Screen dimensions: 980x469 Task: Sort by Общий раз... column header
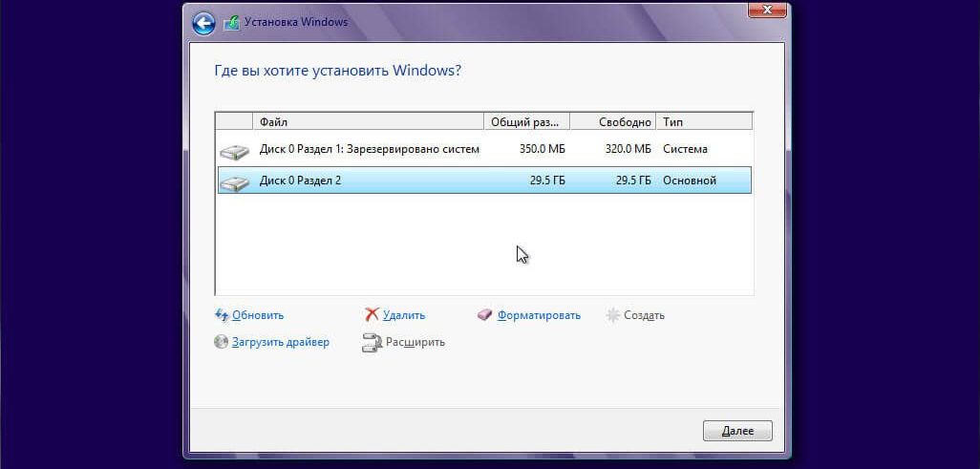(x=527, y=122)
